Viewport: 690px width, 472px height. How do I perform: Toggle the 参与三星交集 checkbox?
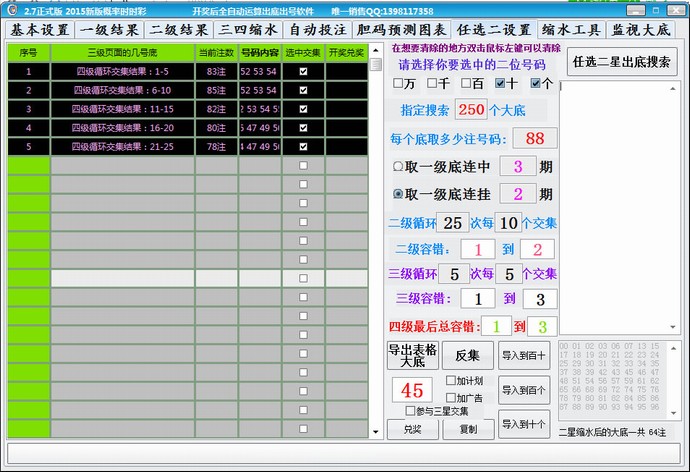[411, 410]
